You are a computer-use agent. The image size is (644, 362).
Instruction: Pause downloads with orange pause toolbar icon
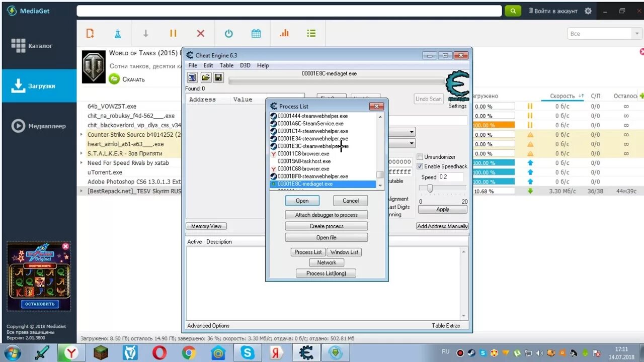click(173, 34)
